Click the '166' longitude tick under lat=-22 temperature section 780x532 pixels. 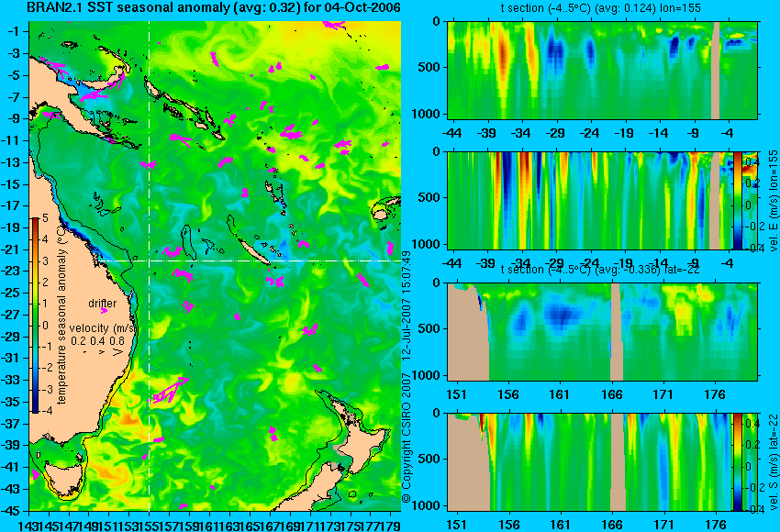click(x=611, y=394)
